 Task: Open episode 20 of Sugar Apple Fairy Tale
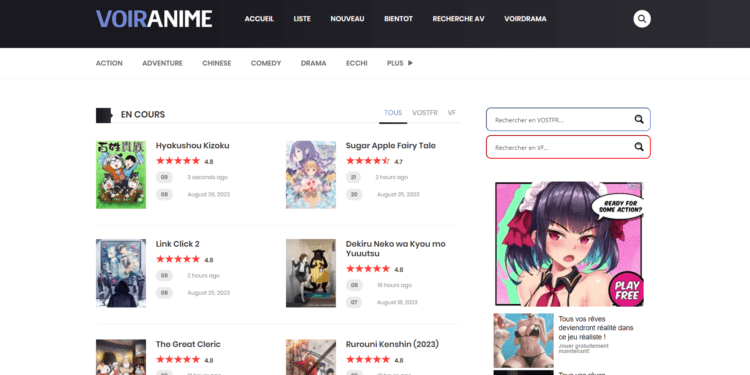(354, 195)
